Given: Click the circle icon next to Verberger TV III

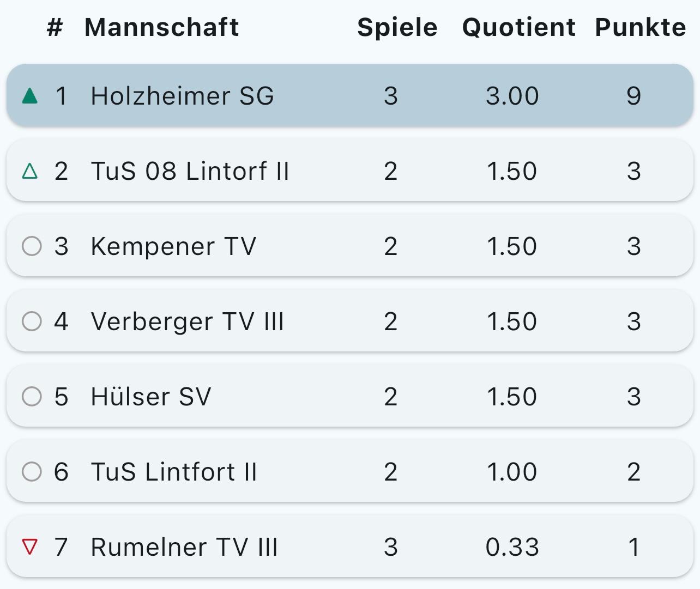Looking at the screenshot, I should click(x=32, y=321).
